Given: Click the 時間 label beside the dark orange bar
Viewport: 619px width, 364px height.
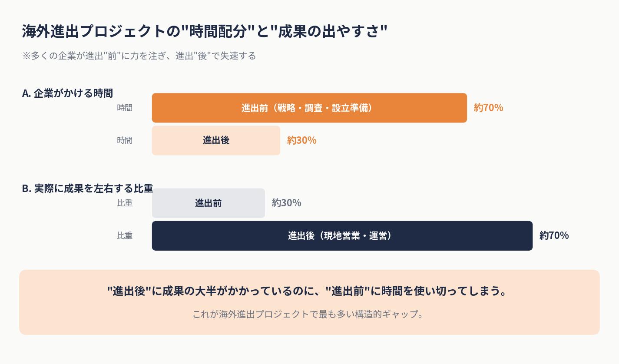Looking at the screenshot, I should click(125, 108).
